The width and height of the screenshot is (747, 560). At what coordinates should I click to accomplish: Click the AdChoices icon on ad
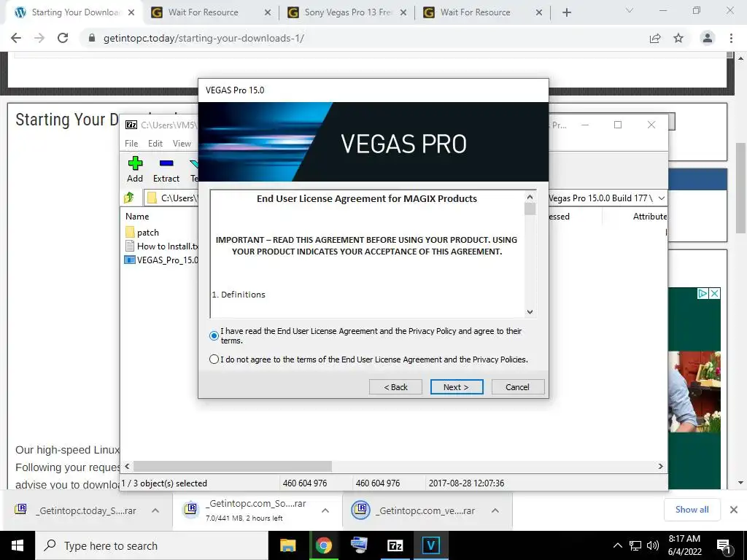tap(703, 293)
